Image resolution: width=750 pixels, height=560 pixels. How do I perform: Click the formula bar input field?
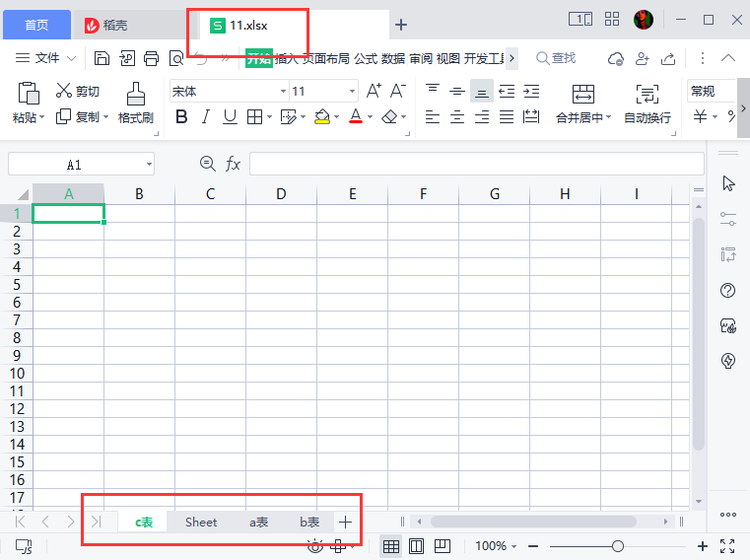(x=476, y=164)
